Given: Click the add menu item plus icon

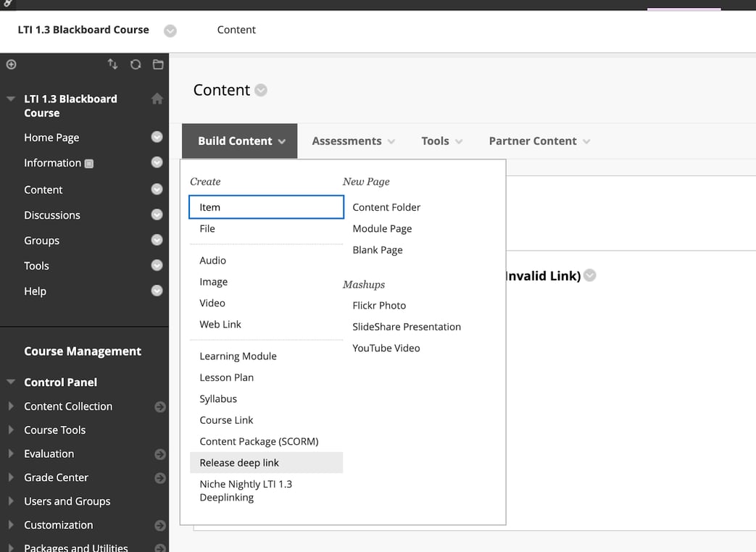Looking at the screenshot, I should 10,64.
